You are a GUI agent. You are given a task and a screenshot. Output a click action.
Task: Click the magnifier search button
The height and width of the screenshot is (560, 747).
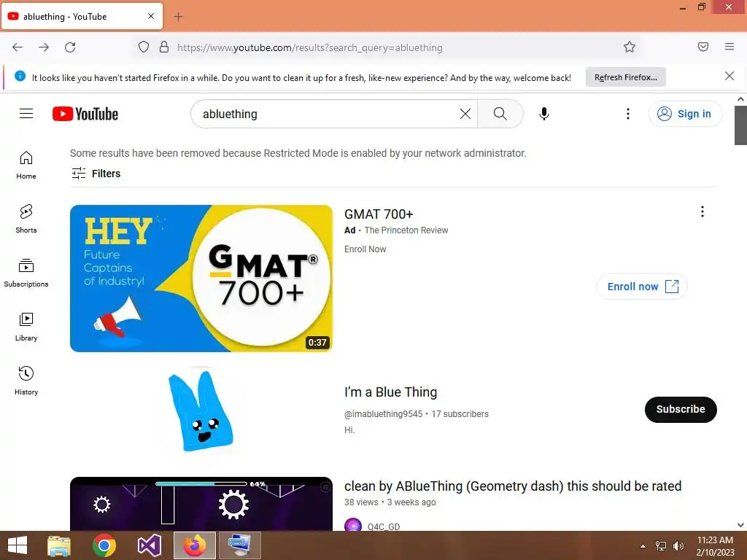[x=500, y=113]
